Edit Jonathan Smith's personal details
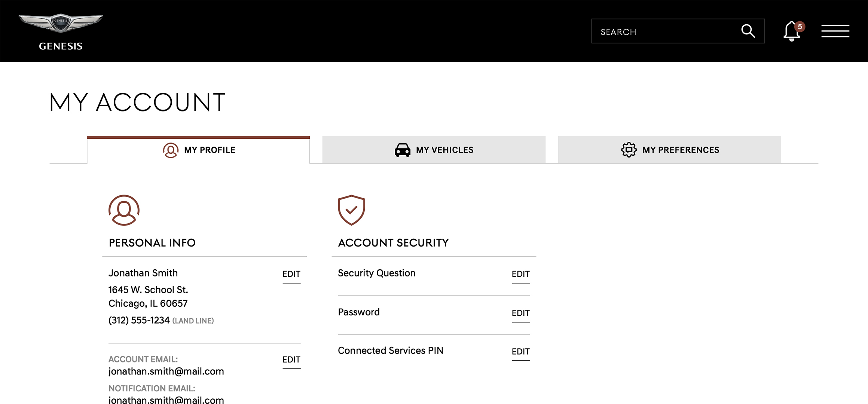The width and height of the screenshot is (868, 404). [291, 274]
